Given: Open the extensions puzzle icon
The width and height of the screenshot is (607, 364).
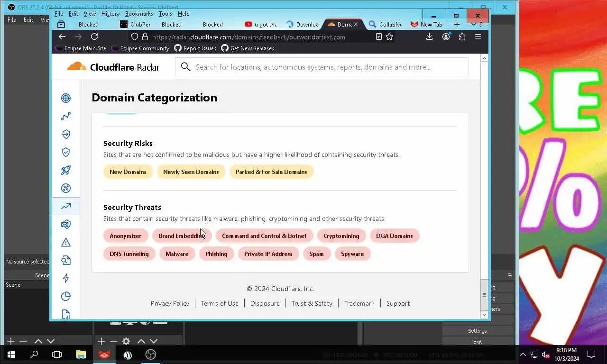Looking at the screenshot, I should [462, 36].
